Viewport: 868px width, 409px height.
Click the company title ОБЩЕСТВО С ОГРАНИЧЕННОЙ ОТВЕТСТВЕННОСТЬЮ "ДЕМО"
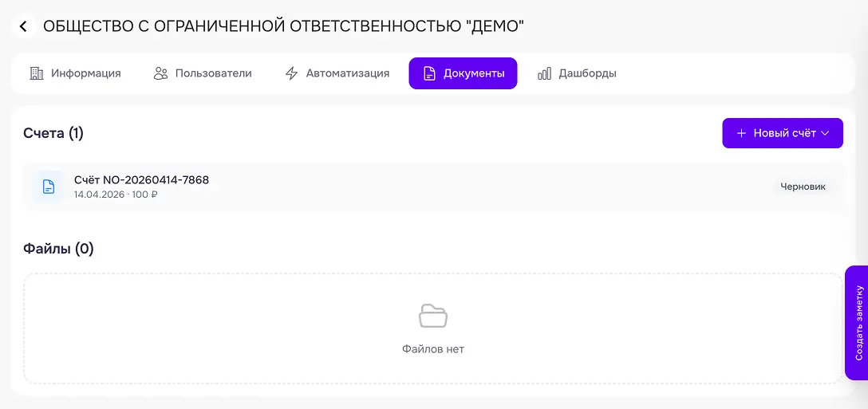[x=283, y=26]
